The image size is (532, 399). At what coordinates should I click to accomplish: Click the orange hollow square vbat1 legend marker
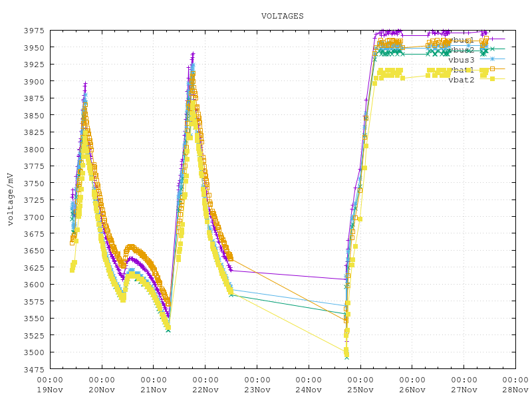[x=493, y=68]
